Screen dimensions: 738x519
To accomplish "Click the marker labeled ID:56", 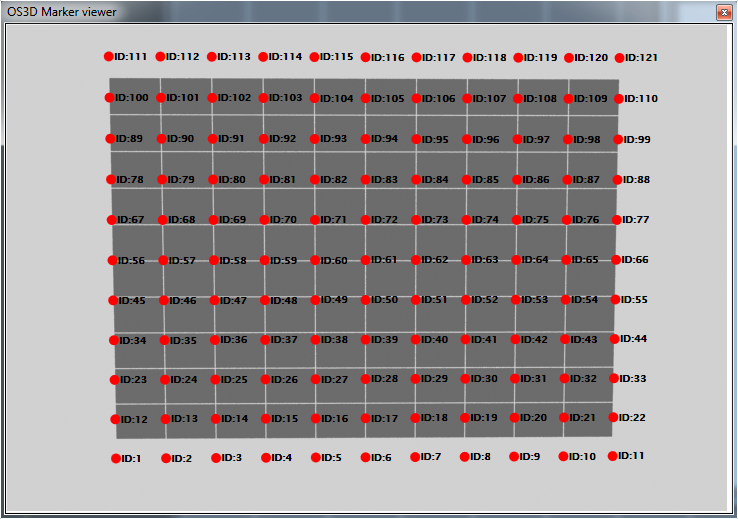I will coord(112,260).
